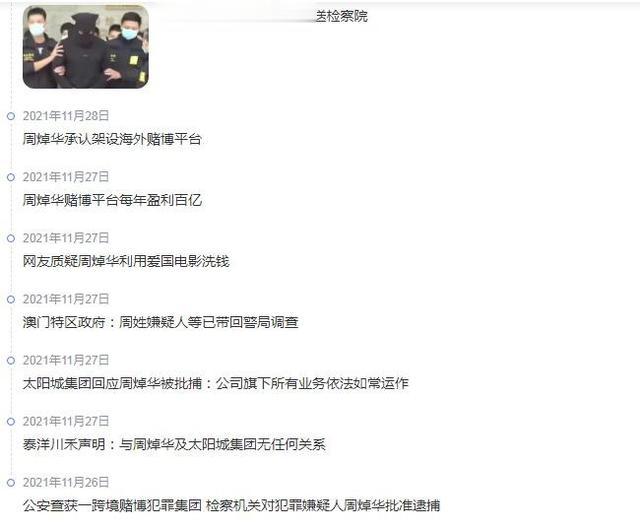Open the masked suspect escorted by officers thumbnail

(86, 47)
